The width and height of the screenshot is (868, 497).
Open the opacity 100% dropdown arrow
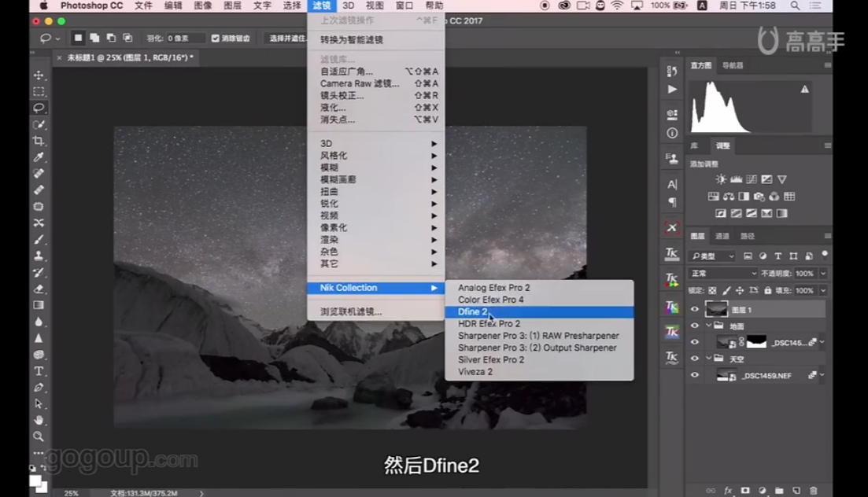point(823,274)
